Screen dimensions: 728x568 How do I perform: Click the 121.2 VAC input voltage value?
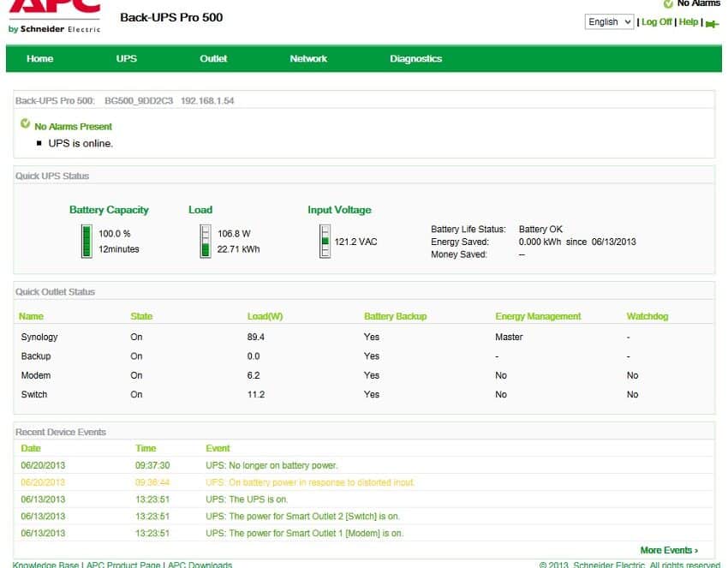pyautogui.click(x=355, y=242)
